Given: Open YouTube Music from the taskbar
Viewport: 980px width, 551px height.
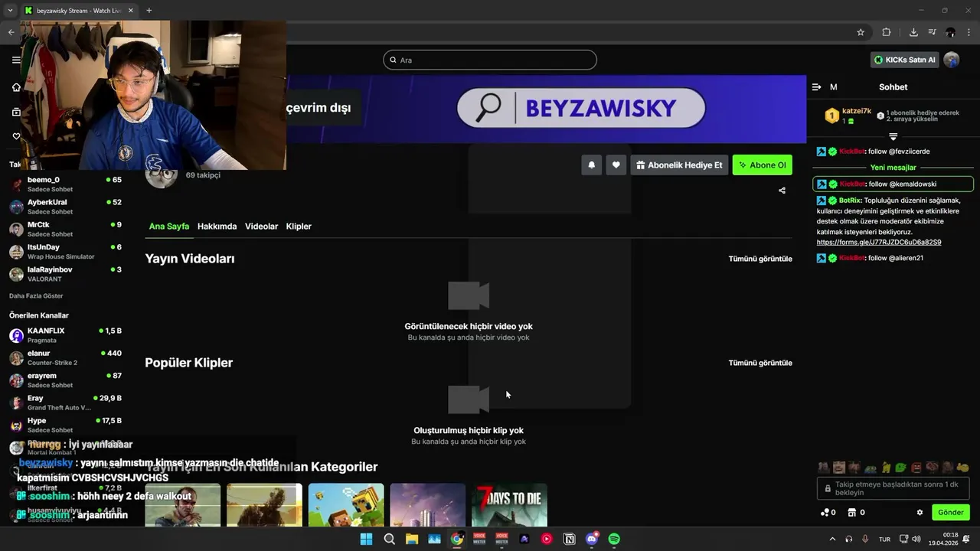Looking at the screenshot, I should click(x=547, y=539).
